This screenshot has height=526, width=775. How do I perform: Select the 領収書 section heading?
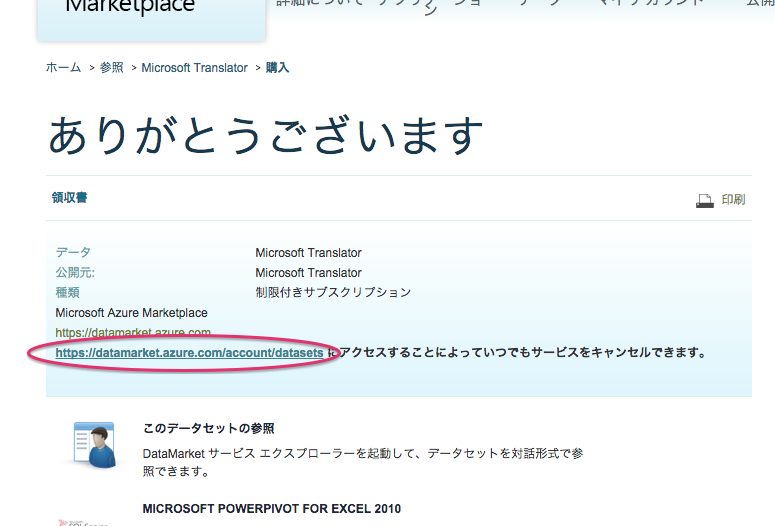pos(70,198)
